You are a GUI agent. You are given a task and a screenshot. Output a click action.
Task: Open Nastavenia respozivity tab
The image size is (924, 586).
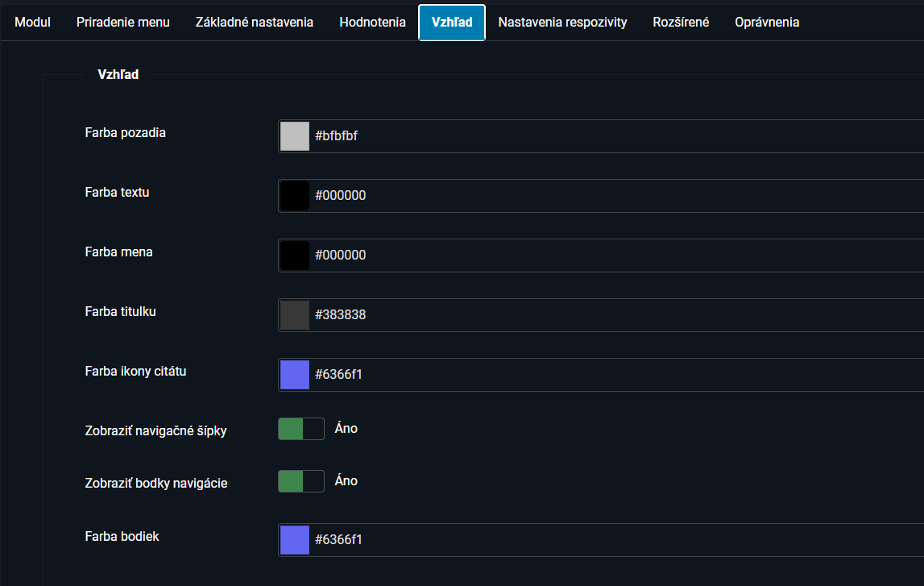562,23
